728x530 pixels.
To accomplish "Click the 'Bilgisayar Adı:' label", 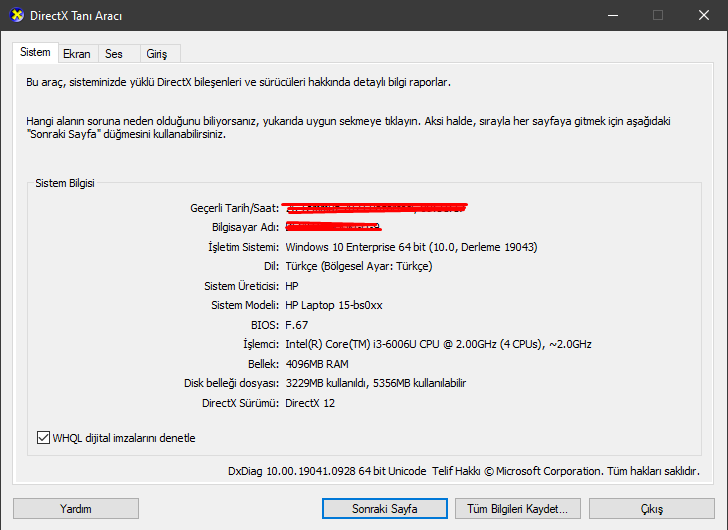I will [246, 227].
